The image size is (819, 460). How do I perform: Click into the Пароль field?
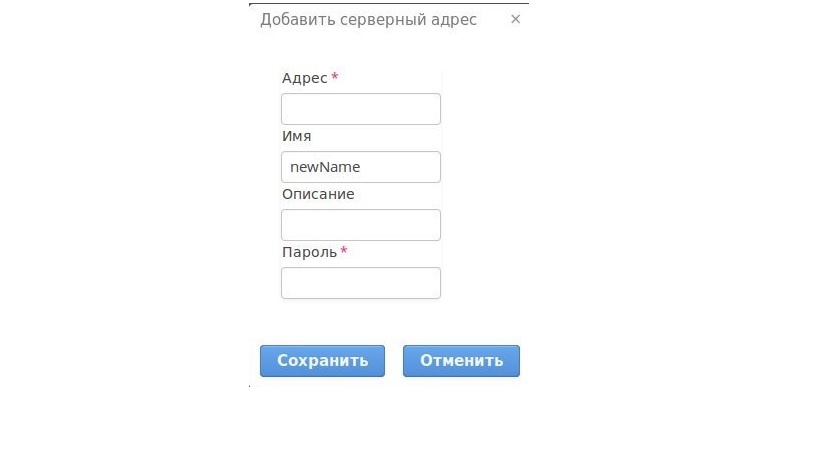click(x=360, y=283)
